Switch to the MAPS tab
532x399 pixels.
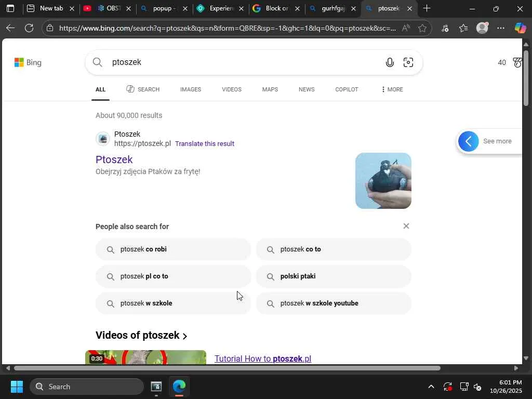270,89
